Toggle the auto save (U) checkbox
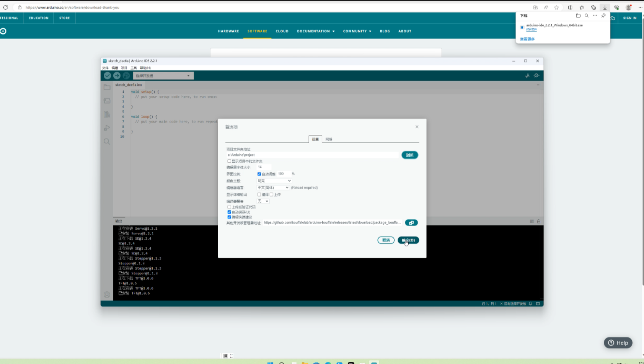The image size is (644, 364). (x=229, y=212)
